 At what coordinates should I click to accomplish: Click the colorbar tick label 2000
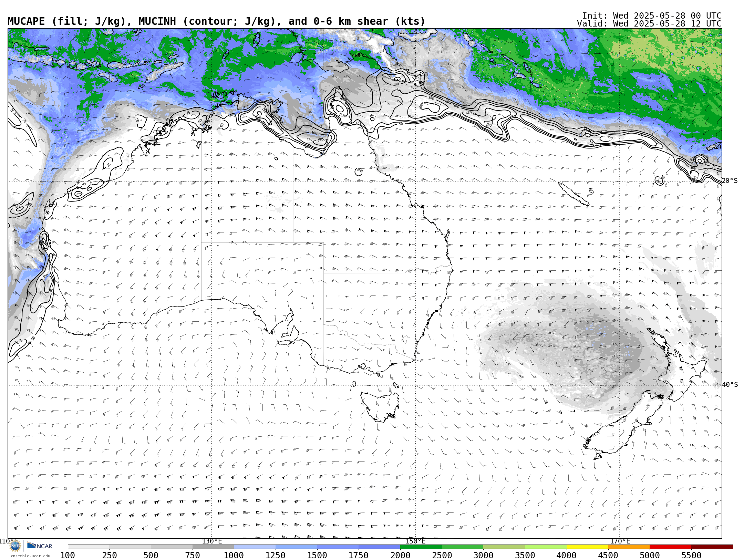(400, 556)
